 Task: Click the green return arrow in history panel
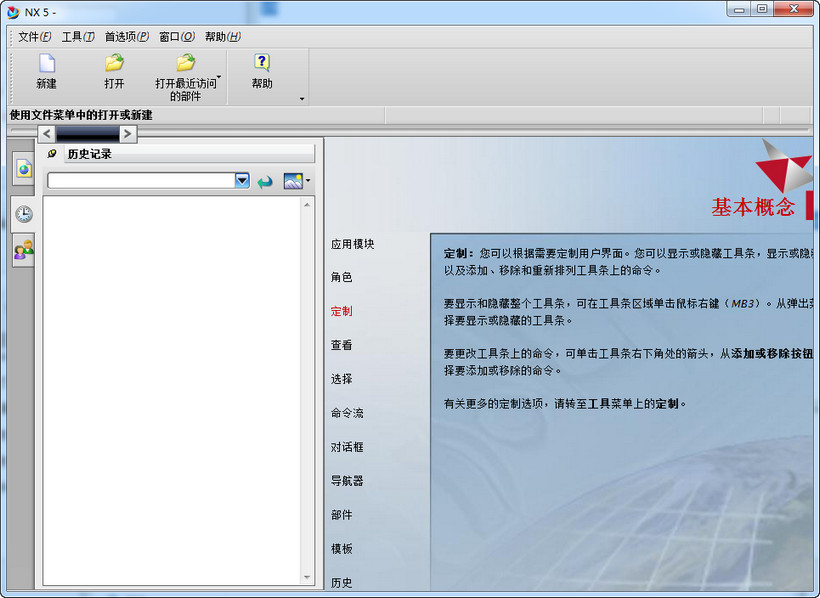point(265,181)
